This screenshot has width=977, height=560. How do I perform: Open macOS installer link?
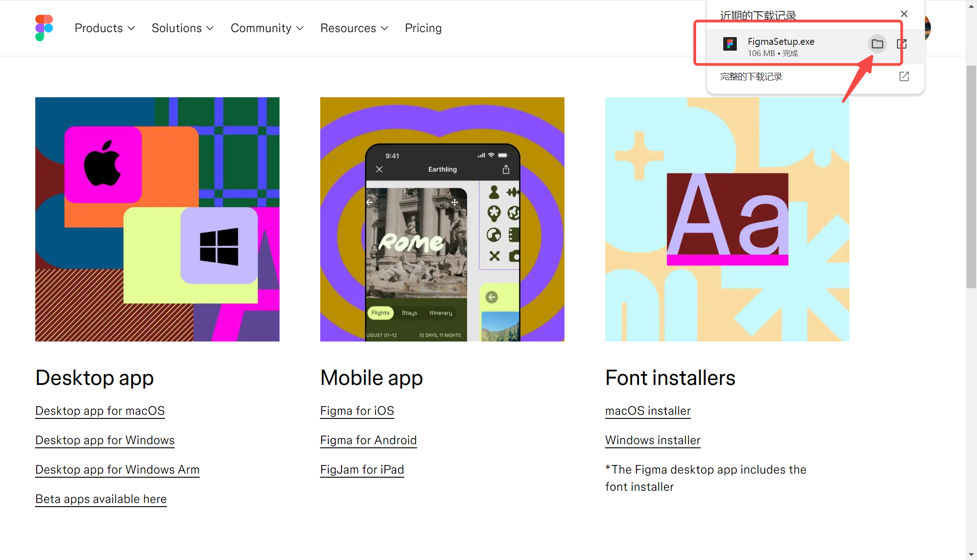click(648, 411)
